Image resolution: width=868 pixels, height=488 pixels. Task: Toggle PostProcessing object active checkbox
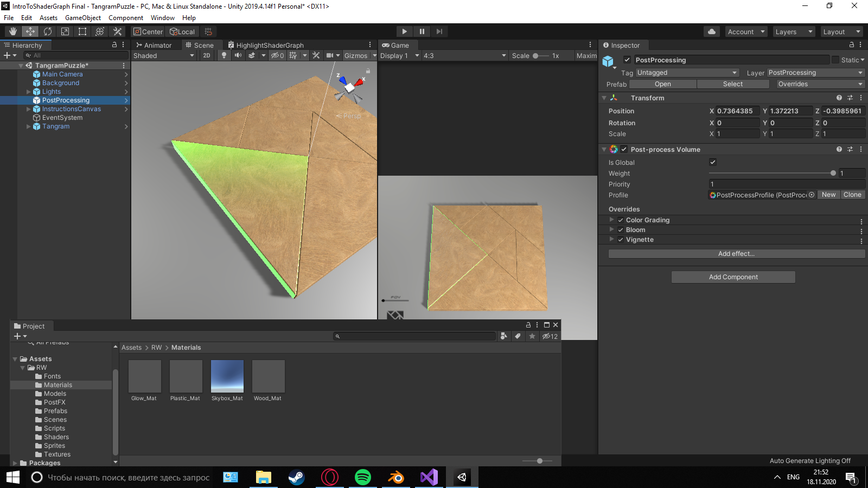coord(627,60)
